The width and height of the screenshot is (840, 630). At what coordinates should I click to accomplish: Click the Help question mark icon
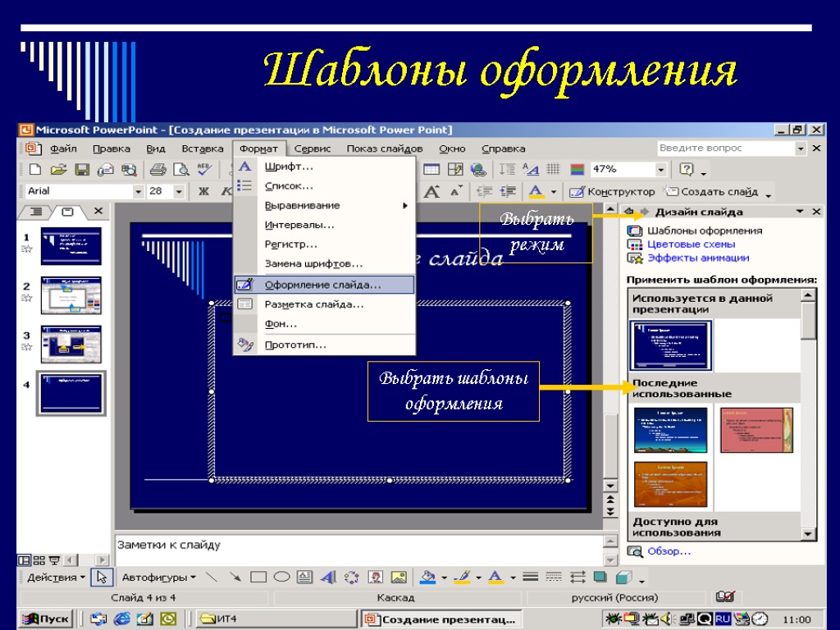pyautogui.click(x=687, y=170)
